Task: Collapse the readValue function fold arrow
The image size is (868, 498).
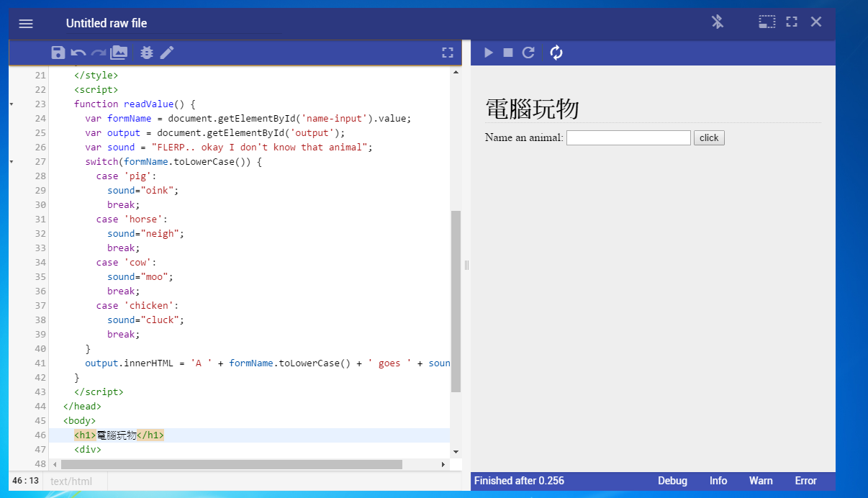Action: pos(10,104)
